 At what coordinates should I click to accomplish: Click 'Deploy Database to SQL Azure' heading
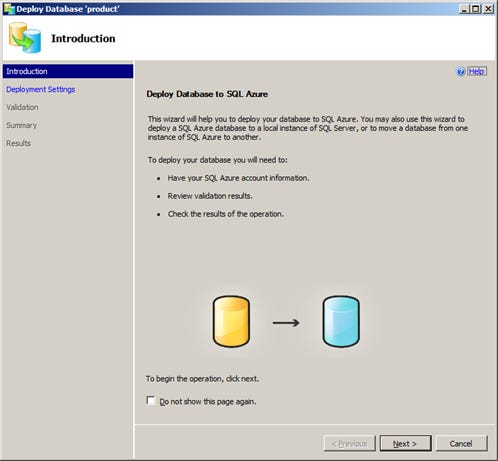tap(207, 94)
